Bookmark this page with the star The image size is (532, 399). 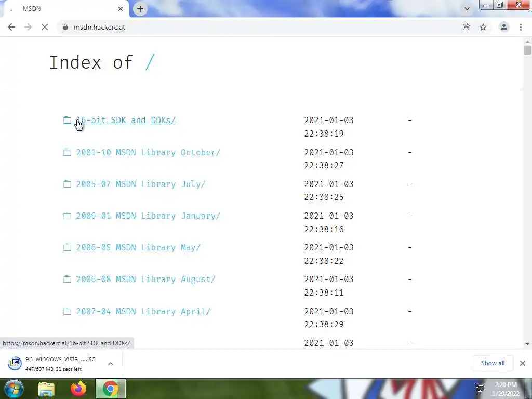point(483,27)
